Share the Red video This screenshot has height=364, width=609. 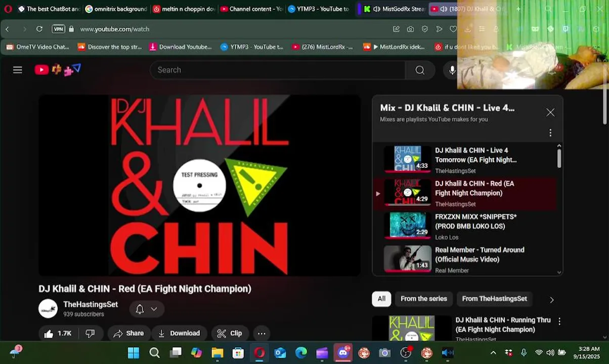click(x=129, y=333)
